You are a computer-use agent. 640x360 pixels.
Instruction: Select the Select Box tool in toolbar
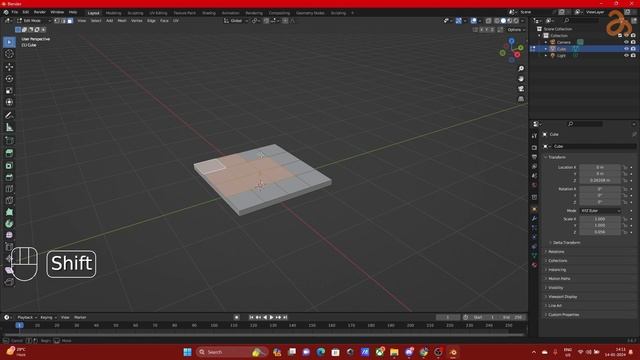pyautogui.click(x=9, y=42)
